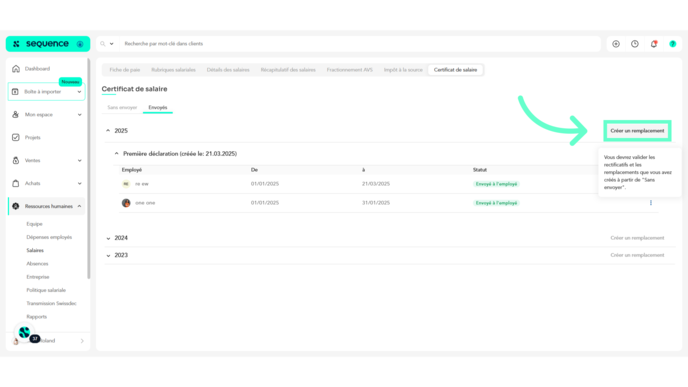The height and width of the screenshot is (387, 688).
Task: Select the Impôt à la source tab
Action: point(403,70)
